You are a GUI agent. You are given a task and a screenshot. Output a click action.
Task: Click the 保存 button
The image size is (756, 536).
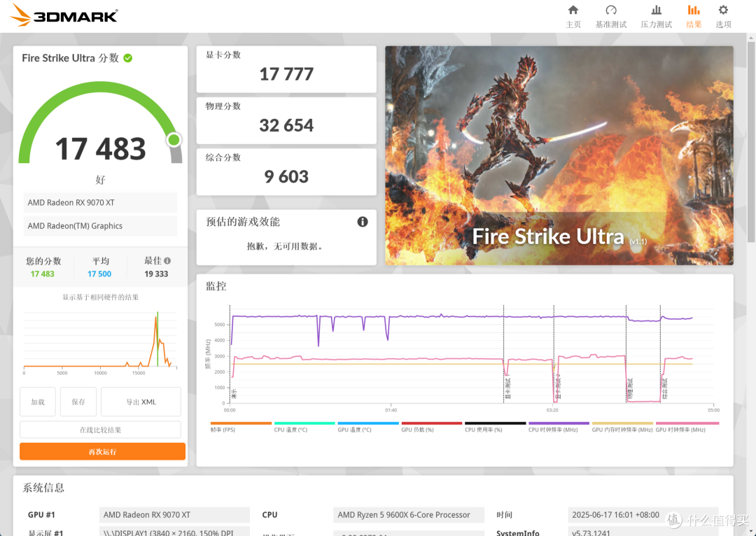point(78,402)
